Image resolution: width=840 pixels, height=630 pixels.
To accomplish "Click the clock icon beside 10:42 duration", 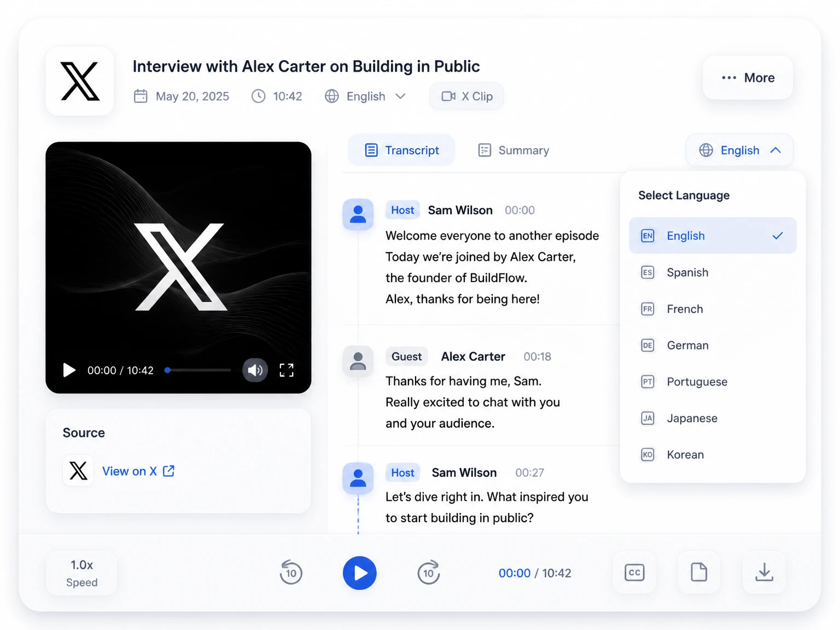I will click(x=258, y=96).
